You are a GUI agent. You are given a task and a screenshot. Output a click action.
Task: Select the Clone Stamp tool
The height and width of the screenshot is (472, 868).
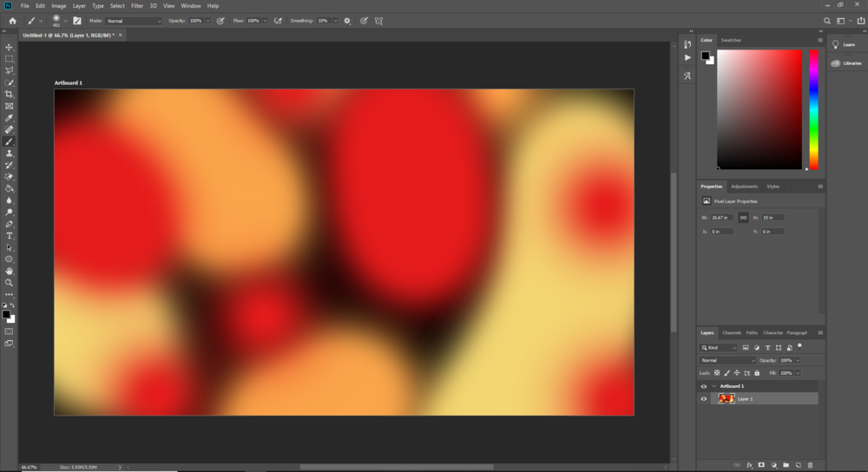click(x=9, y=154)
